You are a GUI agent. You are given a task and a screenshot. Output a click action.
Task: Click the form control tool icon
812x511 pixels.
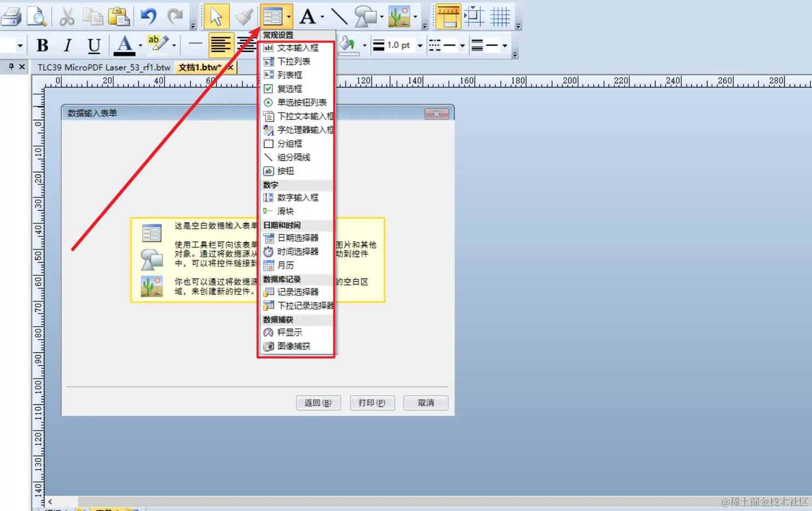272,16
